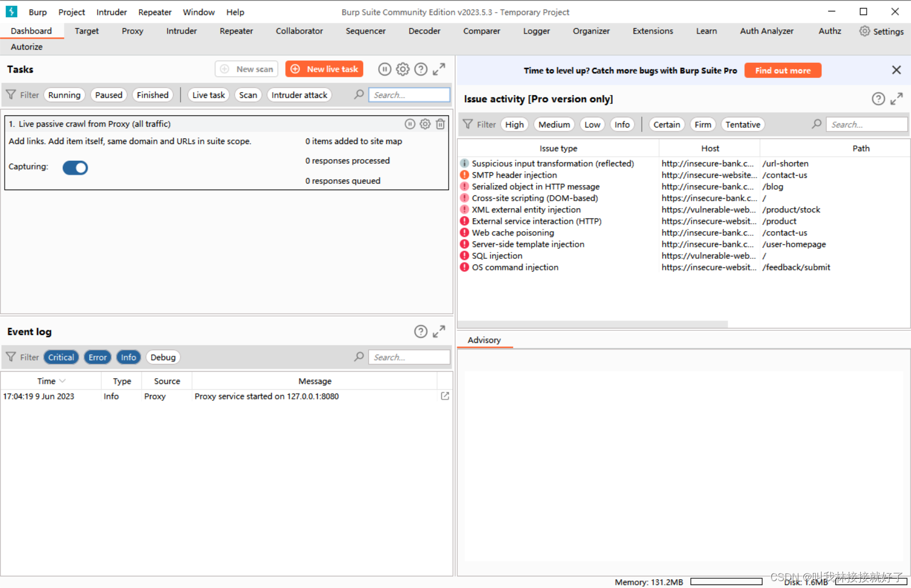This screenshot has height=588, width=911.
Task: Toggle the Intruder attack filter
Action: tap(299, 95)
